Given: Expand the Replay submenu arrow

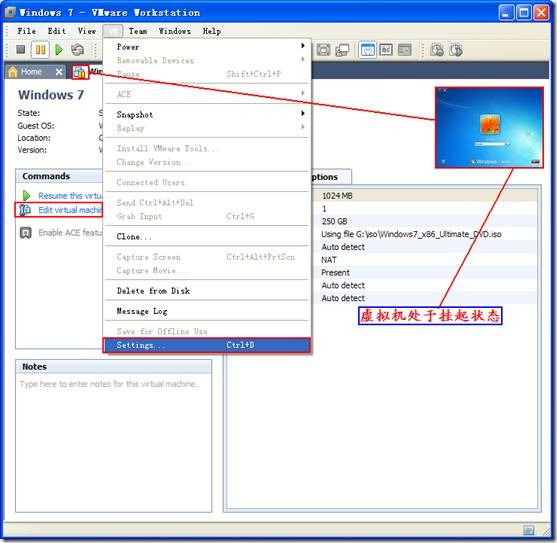Looking at the screenshot, I should (303, 127).
